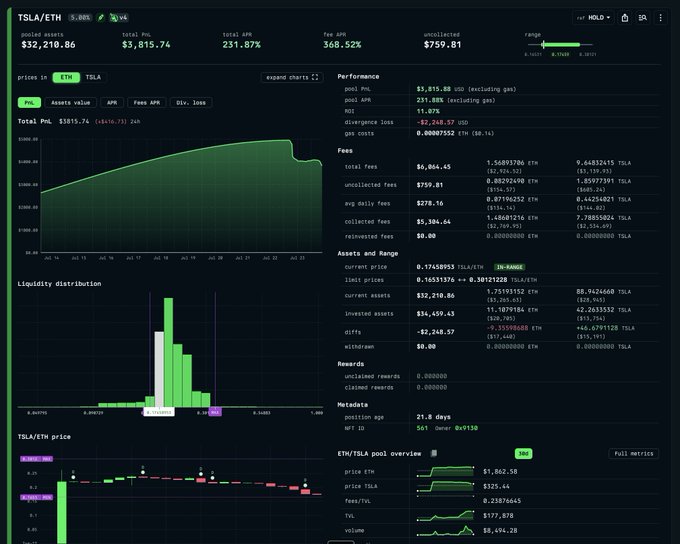Click the tallest green liquidity distribution bar
The height and width of the screenshot is (544, 680).
point(168,352)
